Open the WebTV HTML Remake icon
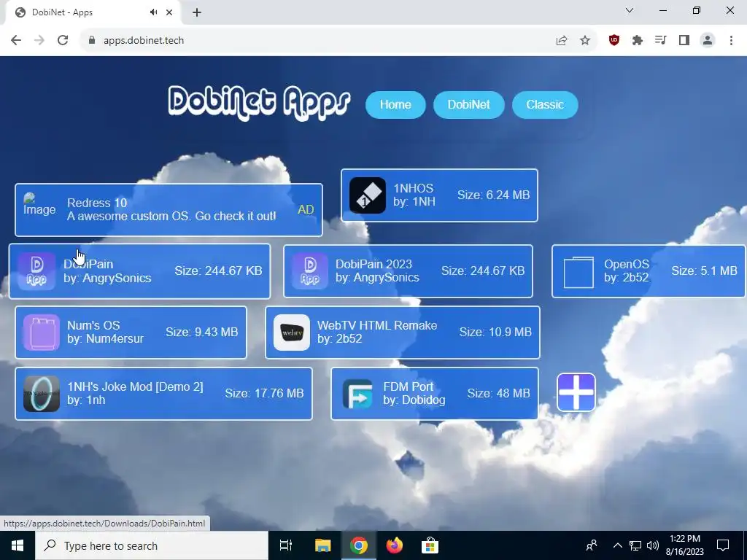Image resolution: width=747 pixels, height=560 pixels. [292, 332]
